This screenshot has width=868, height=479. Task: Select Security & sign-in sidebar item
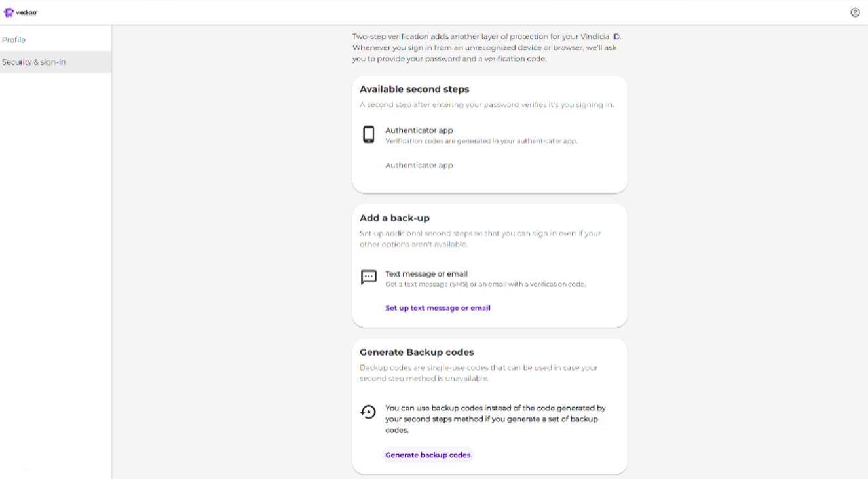pos(34,62)
